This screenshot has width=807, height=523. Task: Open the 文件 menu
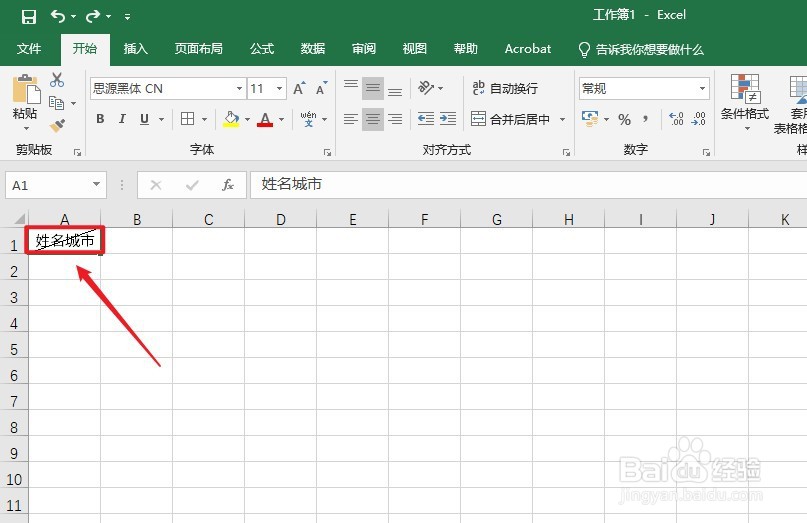tap(29, 49)
